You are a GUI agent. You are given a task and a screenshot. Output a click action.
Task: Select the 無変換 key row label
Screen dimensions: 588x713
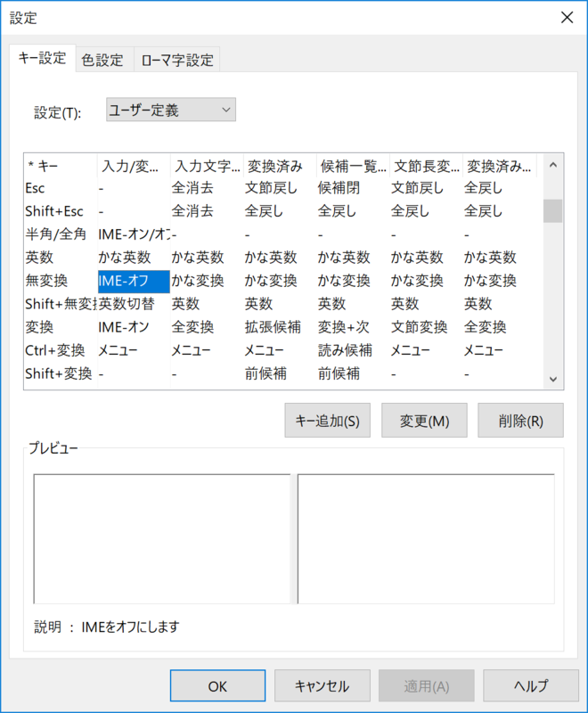pos(46,281)
